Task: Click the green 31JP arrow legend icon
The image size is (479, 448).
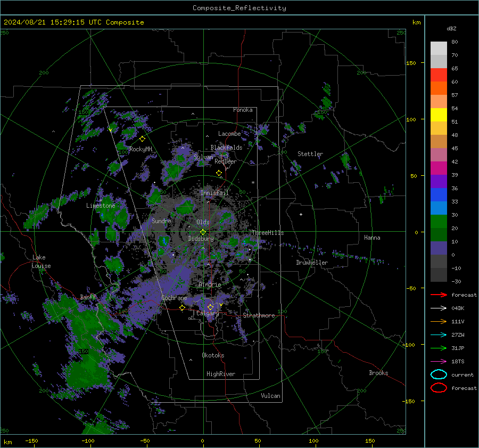Action: pos(439,348)
